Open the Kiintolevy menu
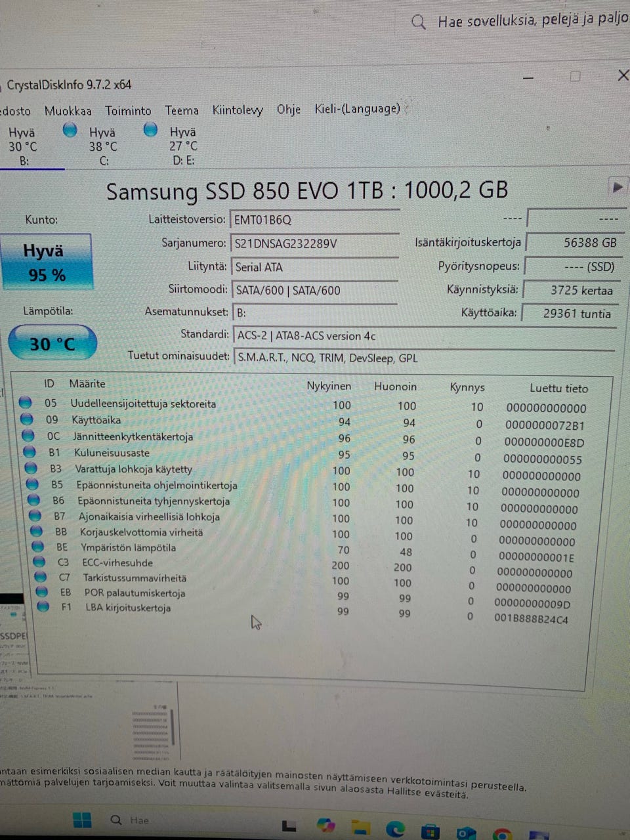 click(x=238, y=110)
